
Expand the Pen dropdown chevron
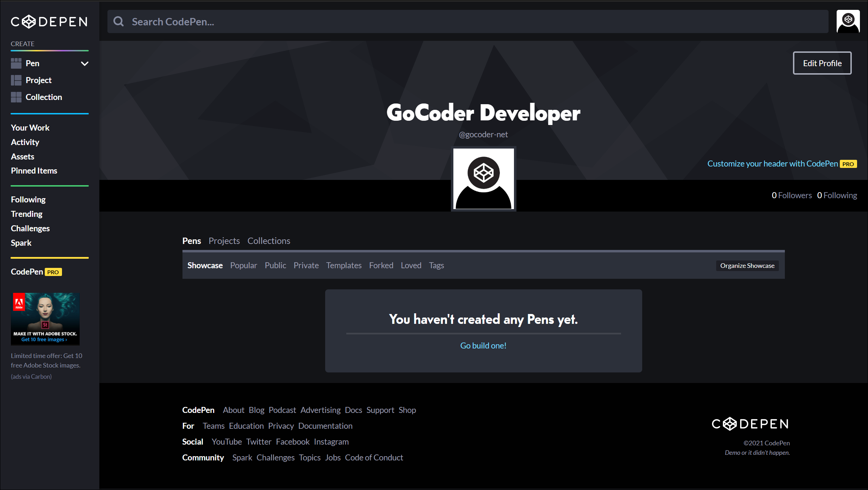(x=85, y=64)
